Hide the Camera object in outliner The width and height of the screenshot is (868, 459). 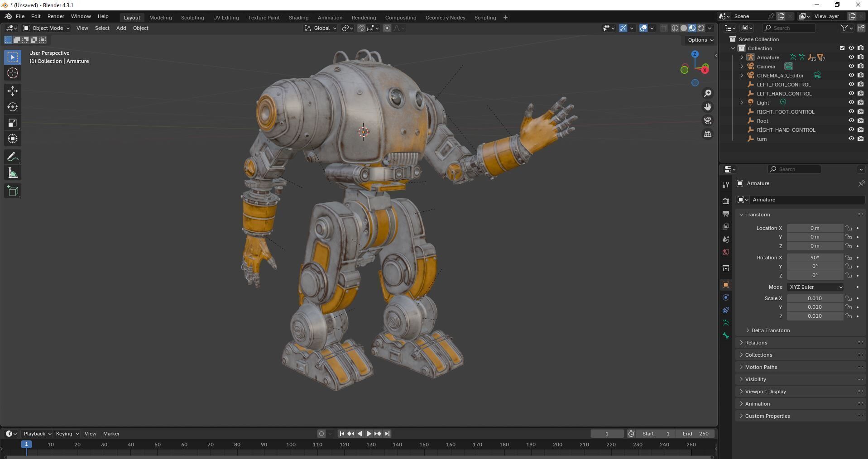[x=851, y=67]
